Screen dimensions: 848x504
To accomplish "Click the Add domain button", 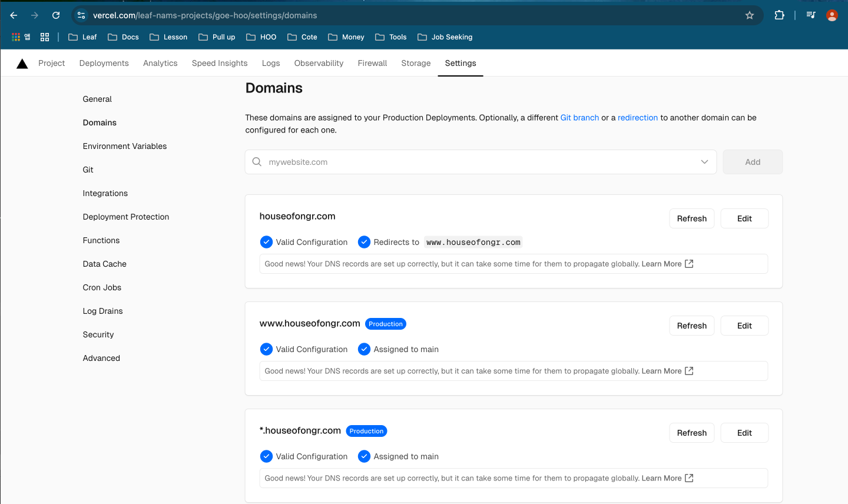I will [x=753, y=162].
